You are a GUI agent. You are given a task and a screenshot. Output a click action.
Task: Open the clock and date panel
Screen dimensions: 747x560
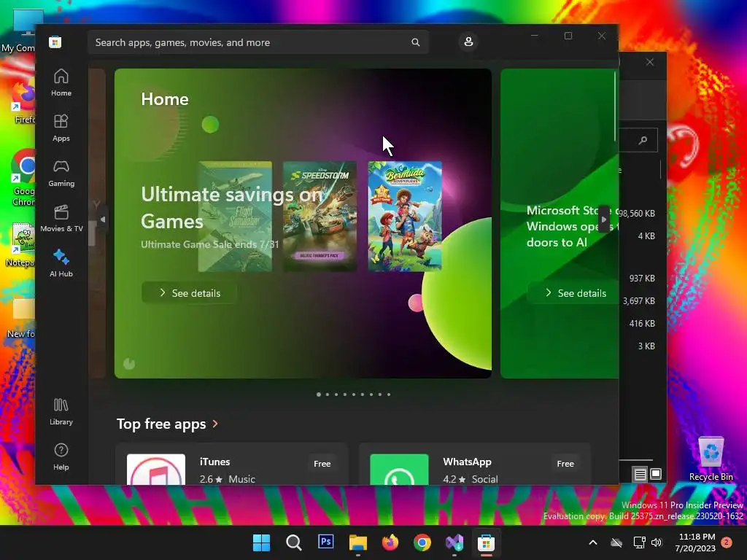click(695, 542)
